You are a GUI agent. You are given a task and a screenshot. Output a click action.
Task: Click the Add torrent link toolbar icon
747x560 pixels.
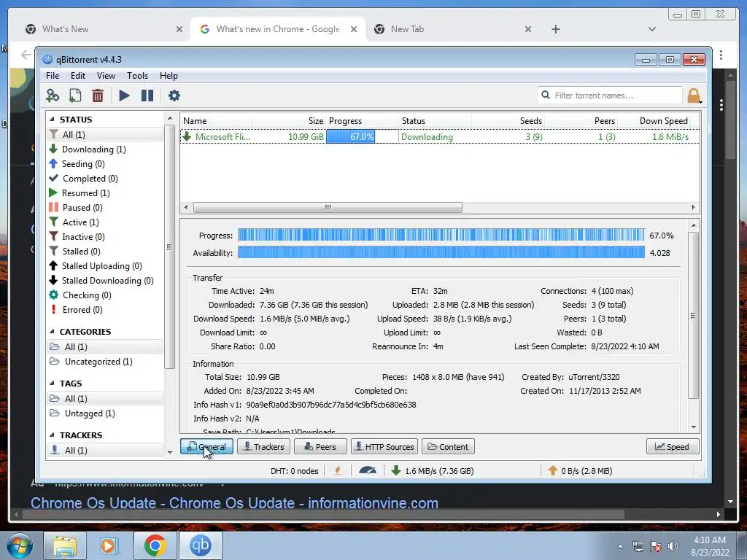point(53,96)
